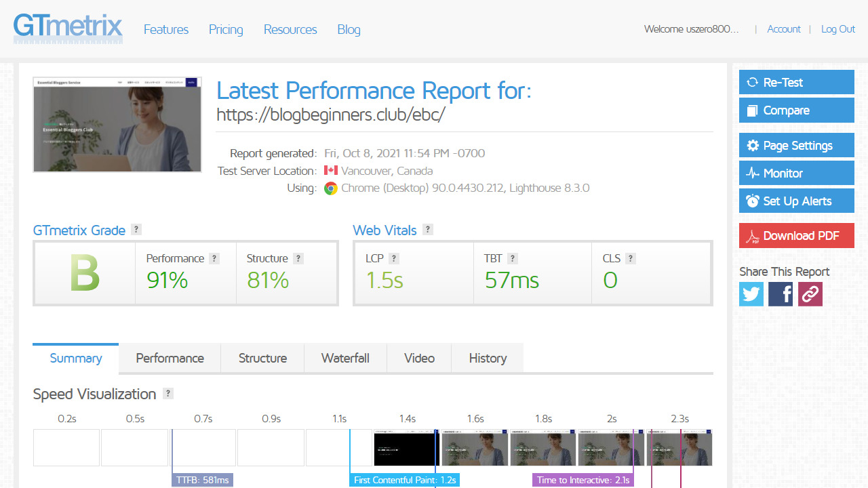Click the 1.8s filmstrip frame

click(x=543, y=447)
